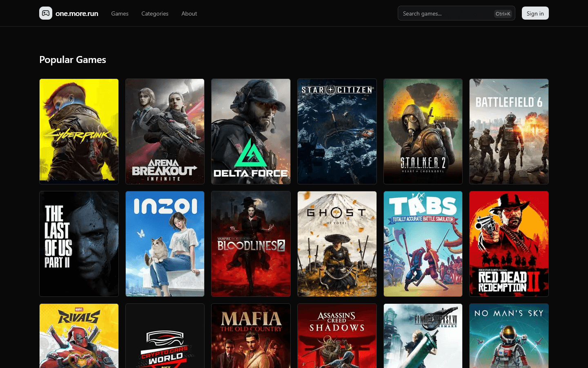Open the Games menu
The height and width of the screenshot is (368, 588).
[120, 13]
